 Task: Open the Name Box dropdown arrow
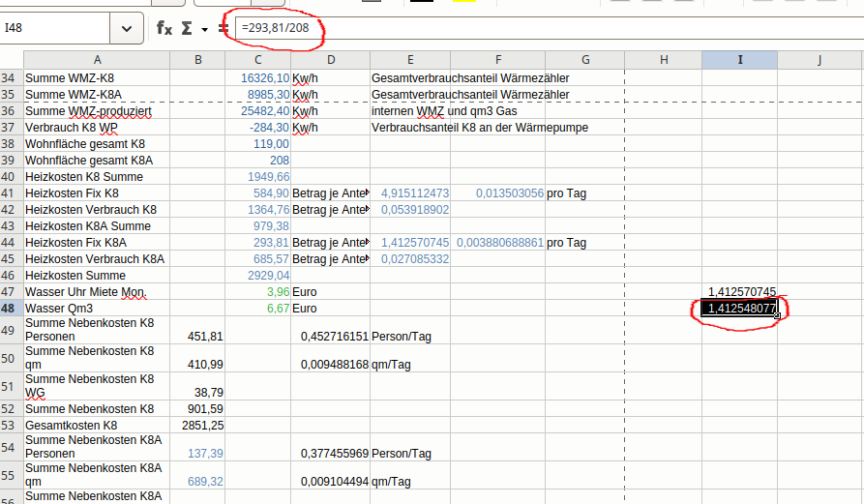127,28
